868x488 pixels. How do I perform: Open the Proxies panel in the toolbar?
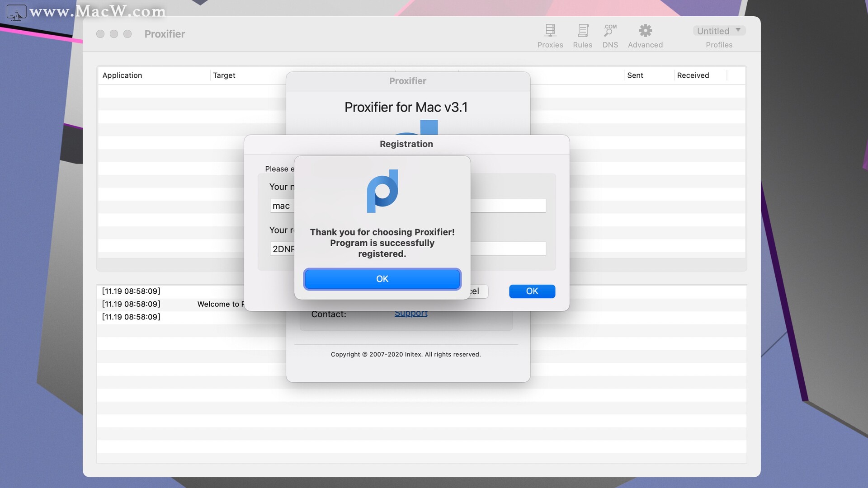coord(550,35)
